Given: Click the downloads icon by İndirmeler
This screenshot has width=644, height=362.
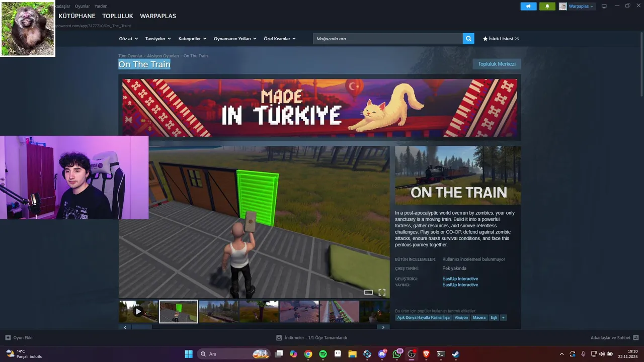Looking at the screenshot, I should pyautogui.click(x=279, y=338).
